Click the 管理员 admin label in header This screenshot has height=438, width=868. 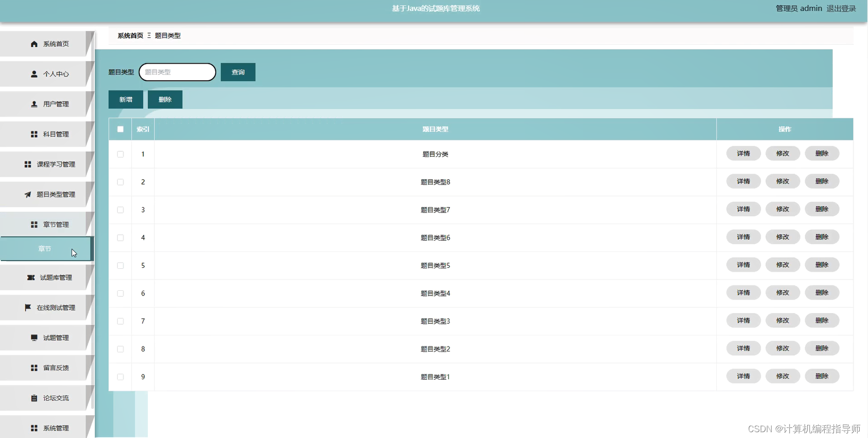[x=799, y=8]
